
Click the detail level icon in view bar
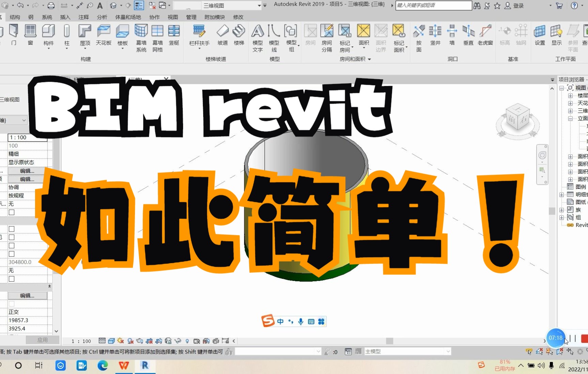coord(102,341)
